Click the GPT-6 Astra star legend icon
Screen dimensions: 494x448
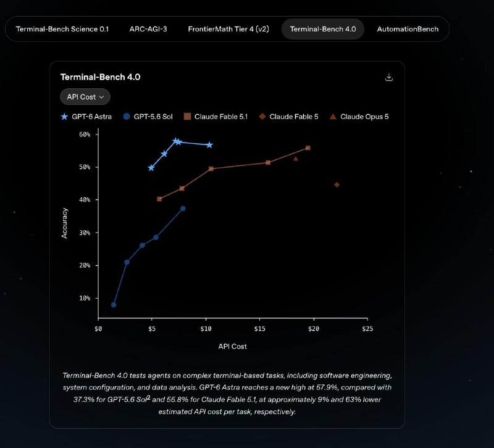tap(64, 117)
